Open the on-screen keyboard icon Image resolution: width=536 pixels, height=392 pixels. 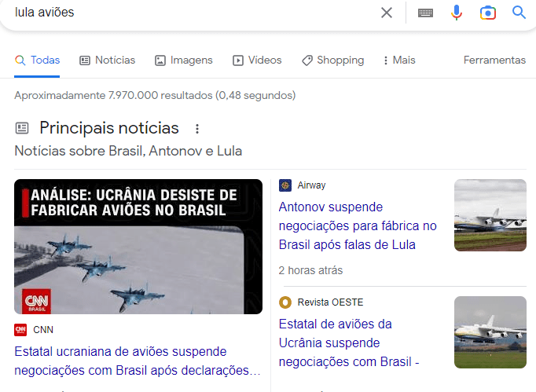(x=426, y=13)
